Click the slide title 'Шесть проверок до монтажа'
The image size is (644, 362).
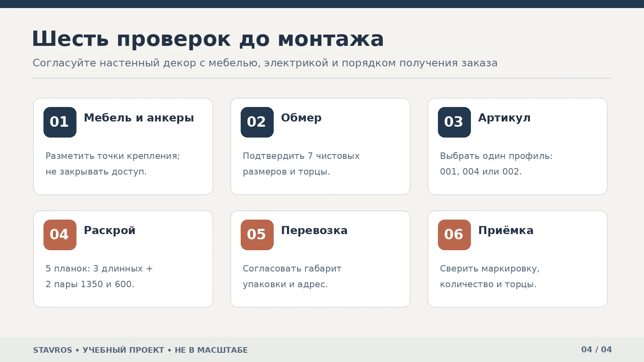pyautogui.click(x=208, y=39)
